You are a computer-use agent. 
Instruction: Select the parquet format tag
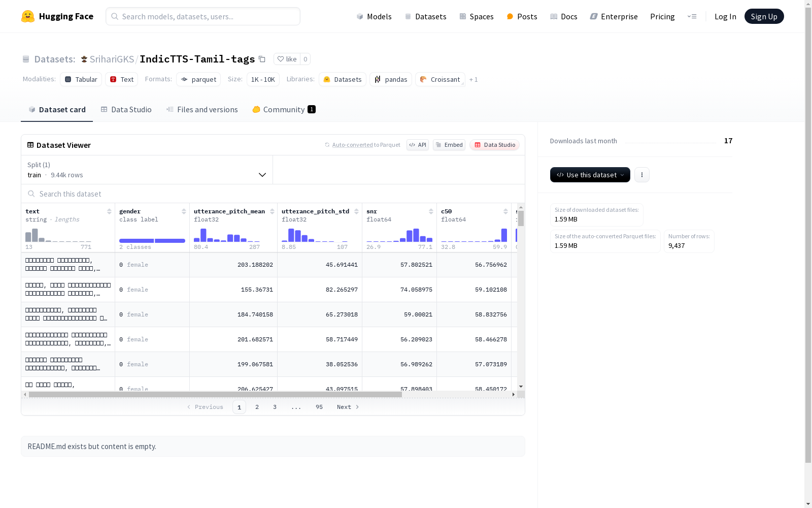(198, 79)
